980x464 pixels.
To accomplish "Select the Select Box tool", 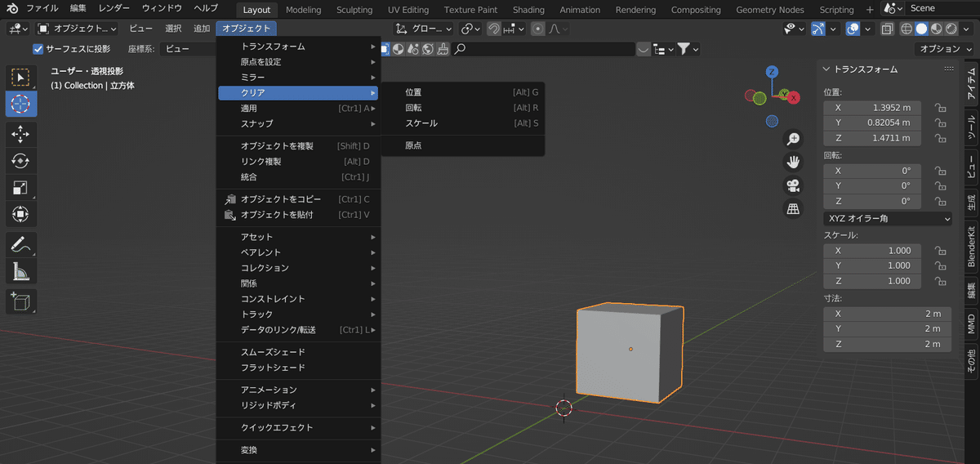I will 21,78.
